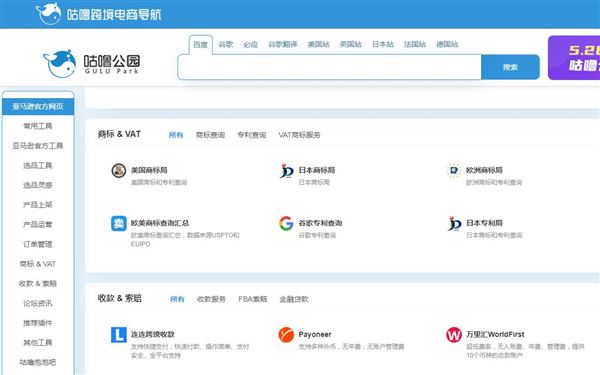Go to 选品工具 in sidebar
The image size is (600, 375).
(x=38, y=165)
